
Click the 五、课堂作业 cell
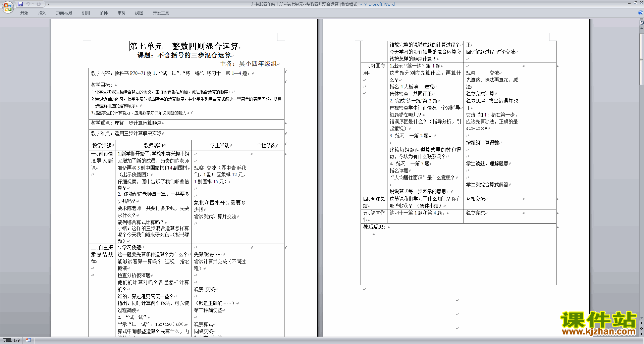point(374,216)
